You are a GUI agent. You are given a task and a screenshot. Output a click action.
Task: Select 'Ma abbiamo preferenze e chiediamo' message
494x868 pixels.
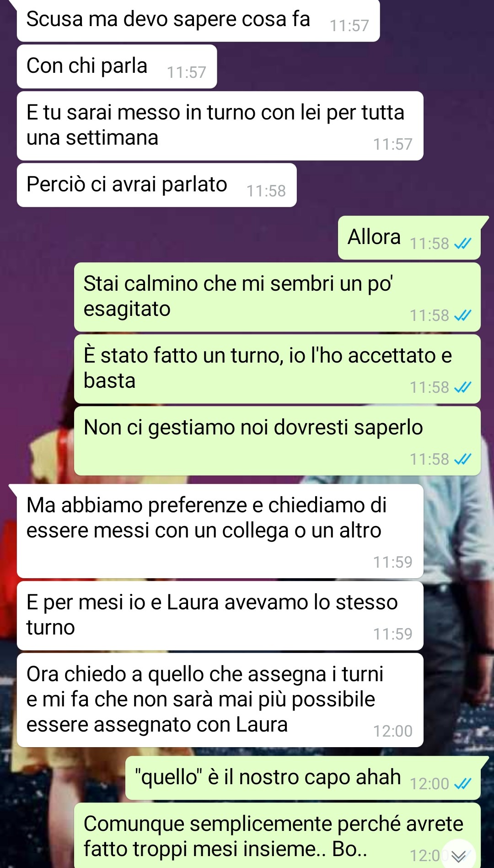tap(220, 531)
